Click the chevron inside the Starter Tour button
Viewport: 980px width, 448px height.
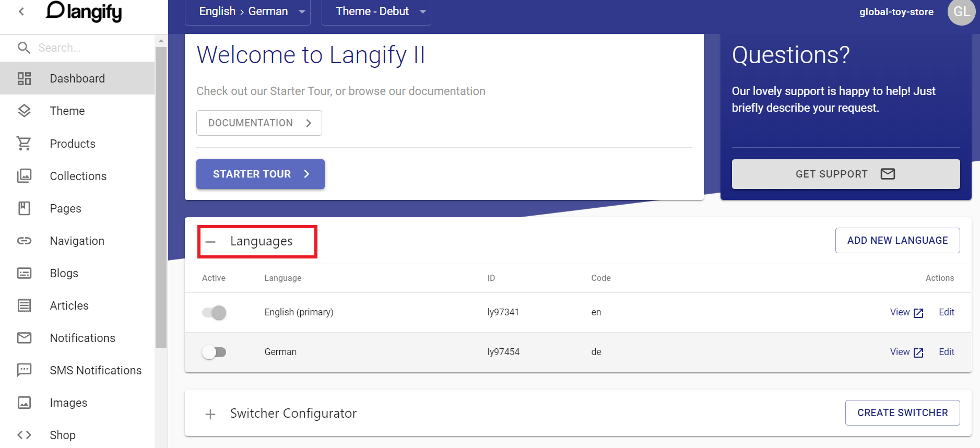tap(307, 174)
